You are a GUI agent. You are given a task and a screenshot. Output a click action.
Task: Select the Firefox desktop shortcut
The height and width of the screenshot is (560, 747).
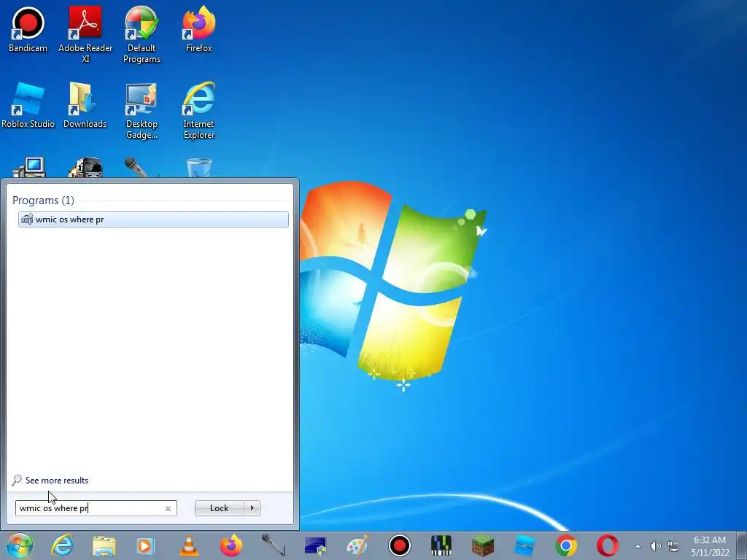pyautogui.click(x=198, y=29)
